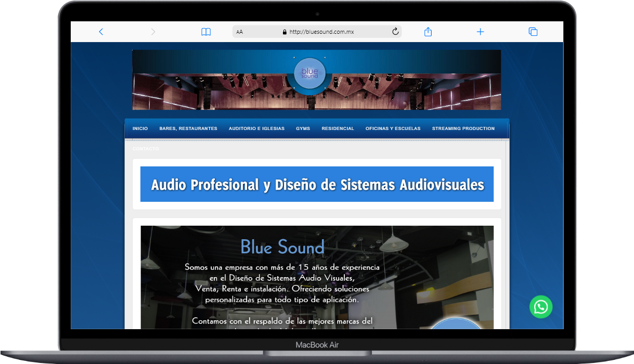Click the padlock icon in the address bar
634x364 pixels.
coord(284,31)
